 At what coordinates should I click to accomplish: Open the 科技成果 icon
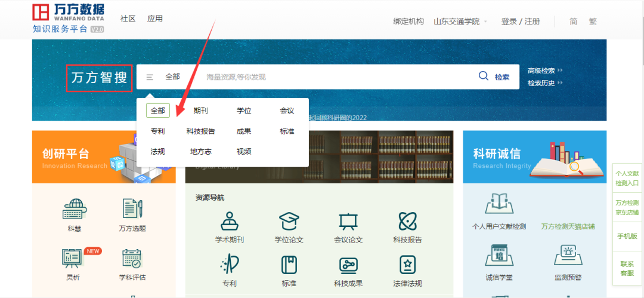tap(348, 265)
